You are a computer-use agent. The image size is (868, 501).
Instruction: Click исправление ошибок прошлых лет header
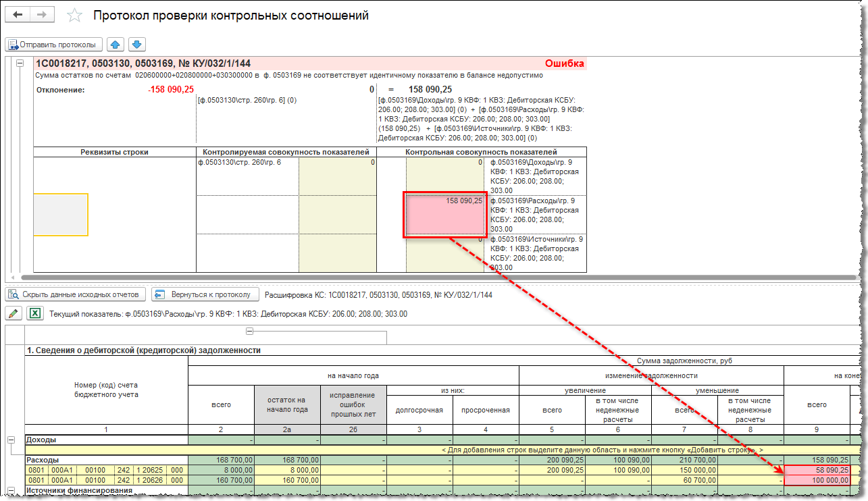(353, 404)
